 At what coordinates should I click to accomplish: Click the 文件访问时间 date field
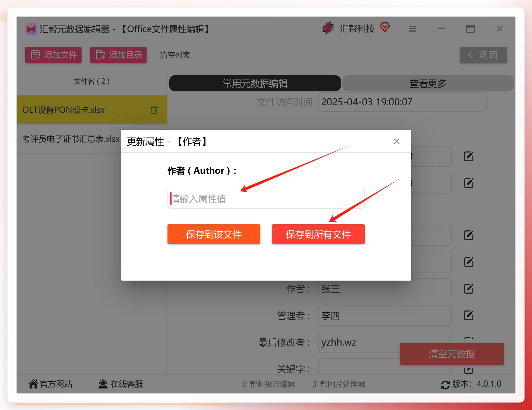[x=402, y=102]
